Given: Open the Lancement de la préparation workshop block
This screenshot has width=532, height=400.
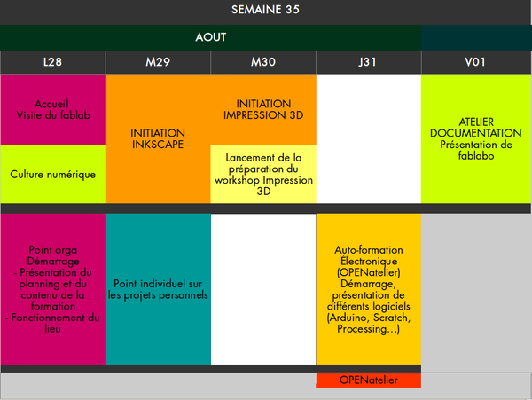Looking at the screenshot, I should (263, 173).
